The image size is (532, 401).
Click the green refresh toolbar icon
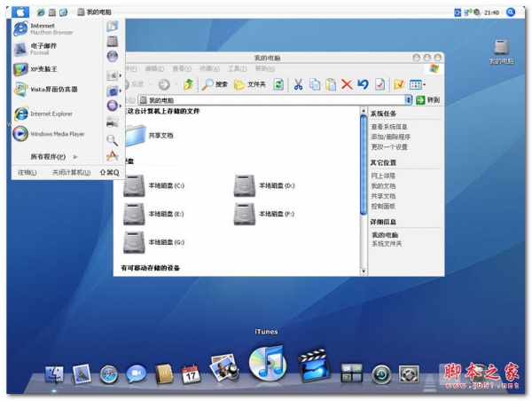click(x=278, y=84)
